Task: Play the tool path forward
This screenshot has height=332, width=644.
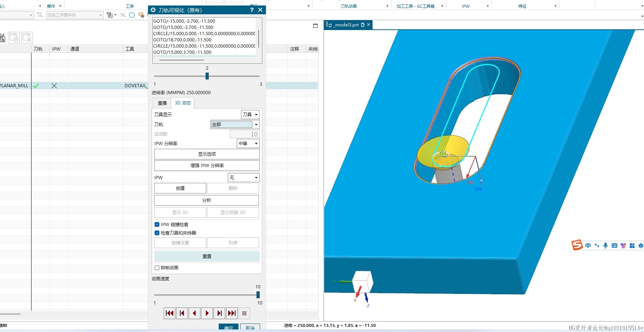Action: [207, 313]
